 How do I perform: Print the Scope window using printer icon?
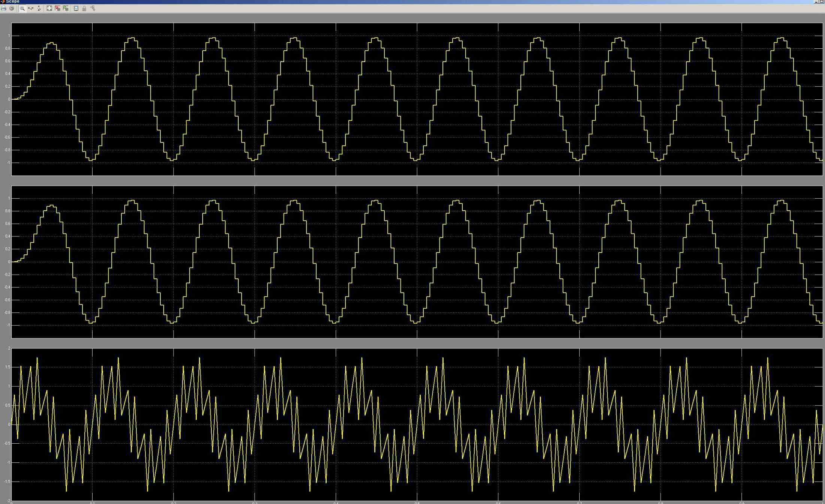[4, 8]
